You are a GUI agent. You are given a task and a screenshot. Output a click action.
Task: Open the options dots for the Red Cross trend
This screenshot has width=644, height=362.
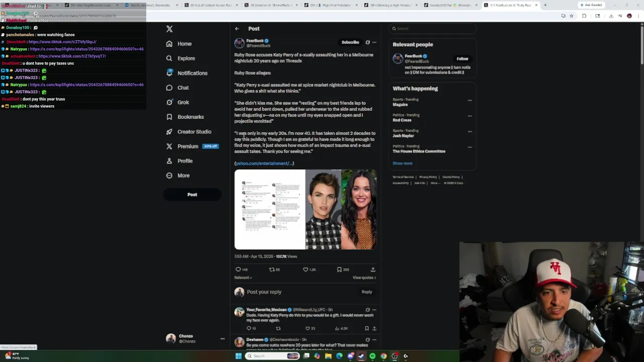tap(470, 116)
